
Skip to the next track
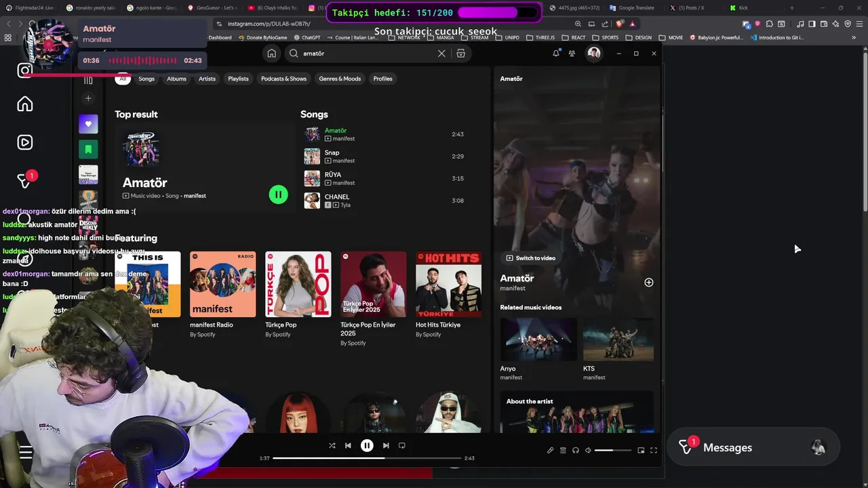click(386, 445)
